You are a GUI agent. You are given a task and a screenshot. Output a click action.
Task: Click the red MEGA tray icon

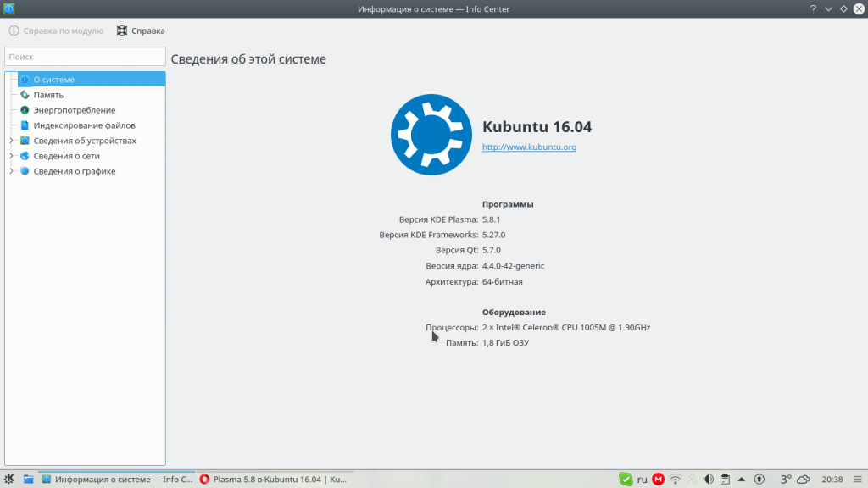click(x=658, y=480)
